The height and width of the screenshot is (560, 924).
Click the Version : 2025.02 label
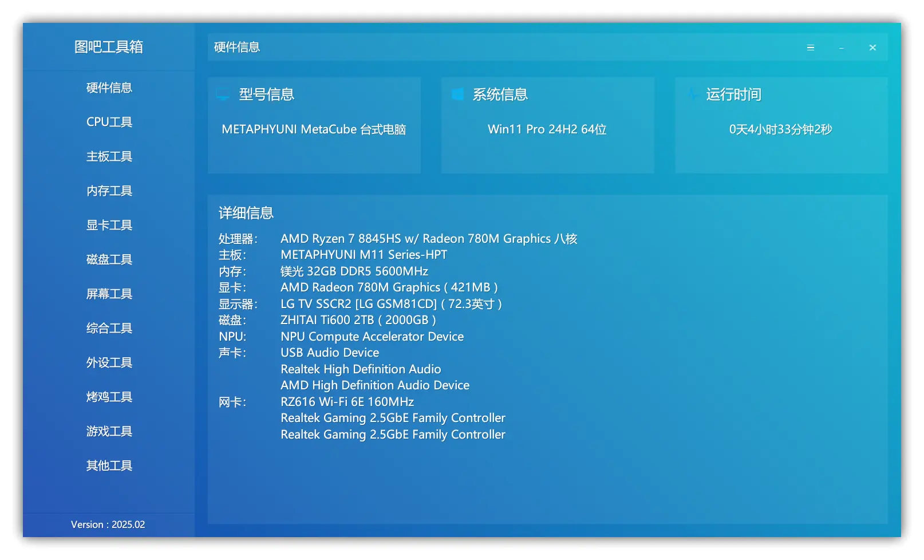tap(108, 524)
